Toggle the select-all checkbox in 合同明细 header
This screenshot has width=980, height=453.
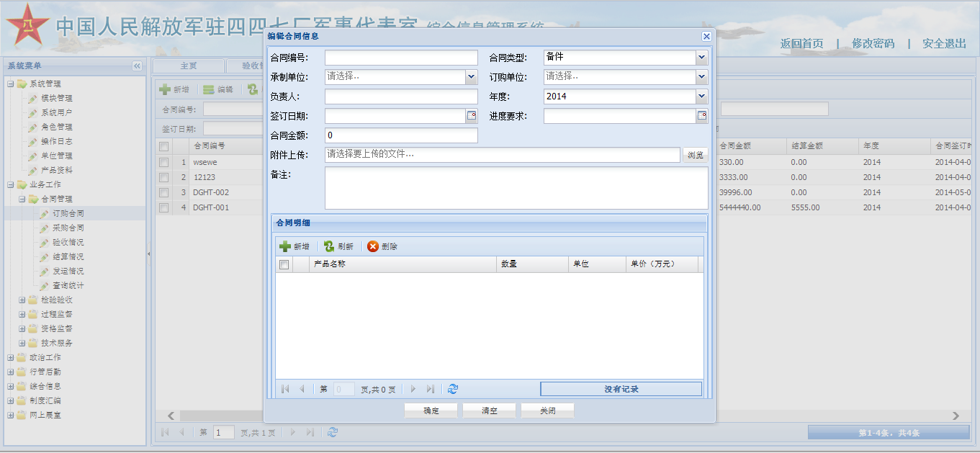[x=284, y=264]
